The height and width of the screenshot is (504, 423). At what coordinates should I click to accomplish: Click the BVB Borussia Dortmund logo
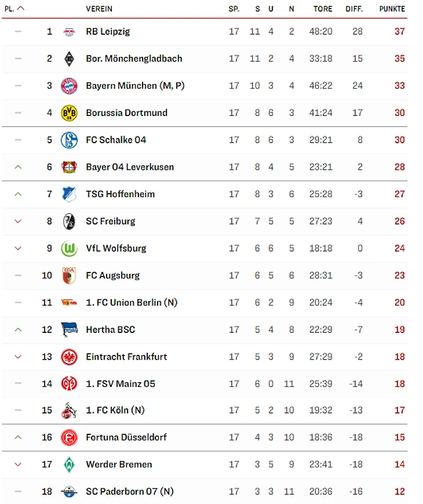point(69,113)
